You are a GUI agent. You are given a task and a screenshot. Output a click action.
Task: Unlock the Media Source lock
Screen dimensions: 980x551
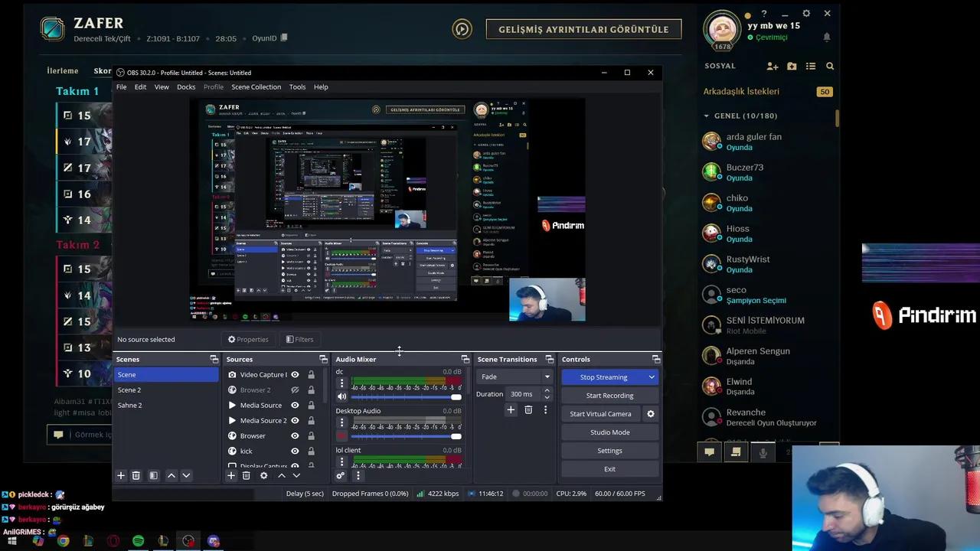coord(311,406)
